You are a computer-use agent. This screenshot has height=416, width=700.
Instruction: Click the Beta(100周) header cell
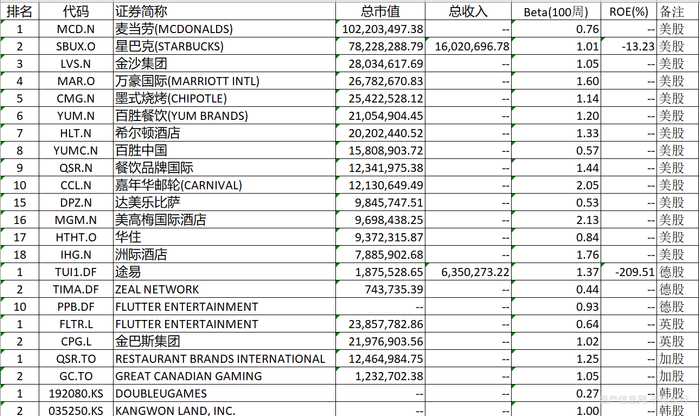pyautogui.click(x=556, y=12)
